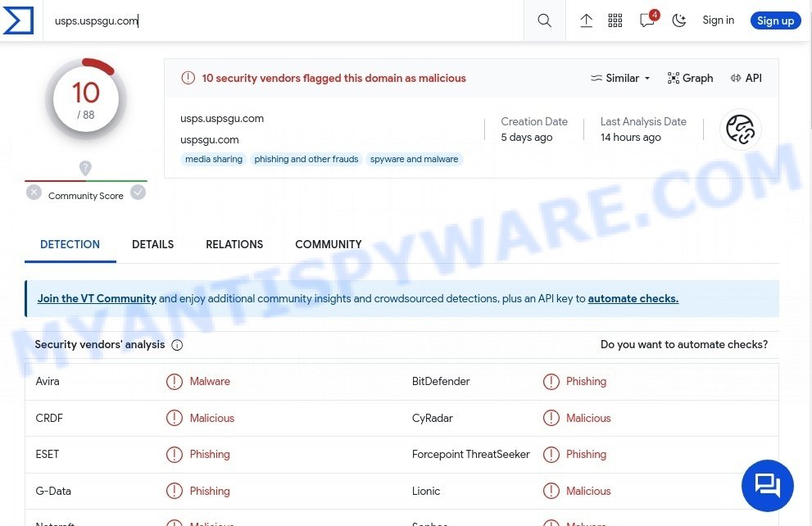Click the usps.uspsgu.com domain text in summary

[x=222, y=119]
